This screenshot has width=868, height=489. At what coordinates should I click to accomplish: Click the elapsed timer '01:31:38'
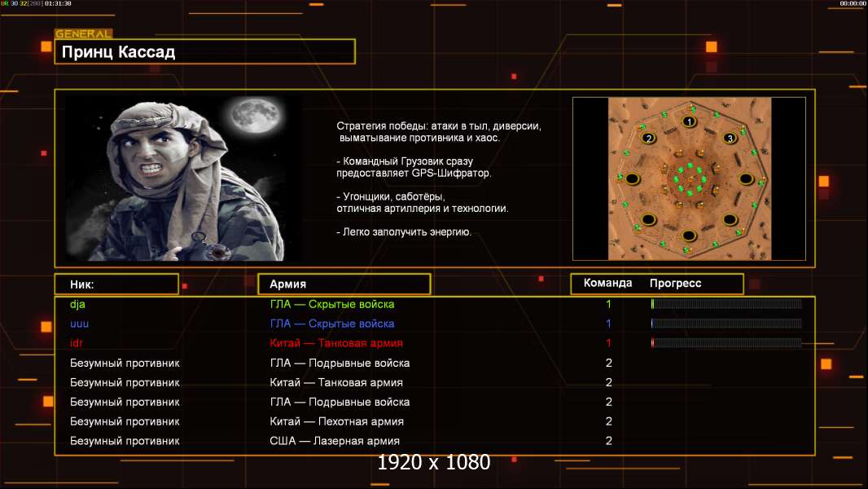[58, 3]
